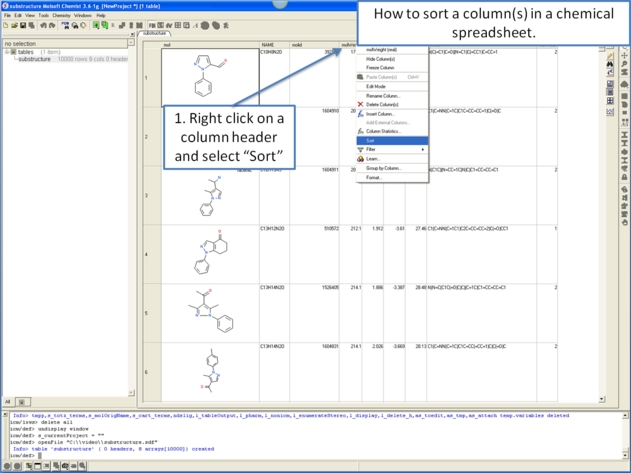Switch to the substructure table tab

coord(154,33)
